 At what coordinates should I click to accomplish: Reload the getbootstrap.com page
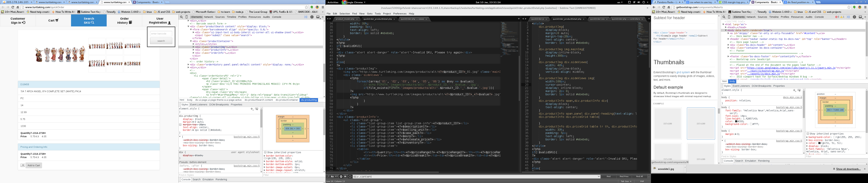click(x=664, y=7)
